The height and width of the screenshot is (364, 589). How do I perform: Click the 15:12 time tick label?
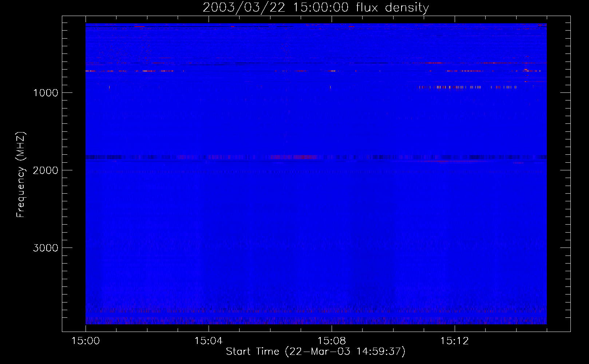[454, 341]
